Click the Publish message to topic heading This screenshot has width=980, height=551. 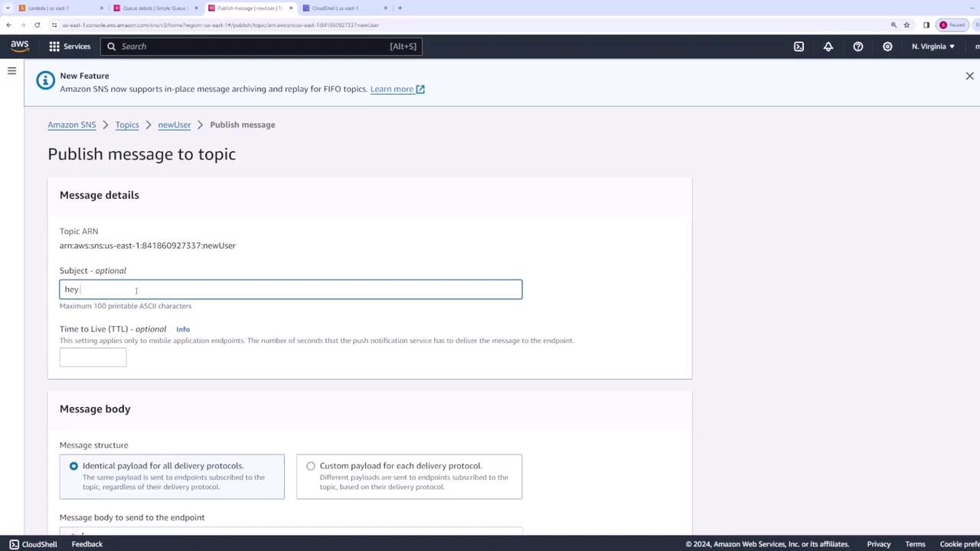(x=142, y=154)
